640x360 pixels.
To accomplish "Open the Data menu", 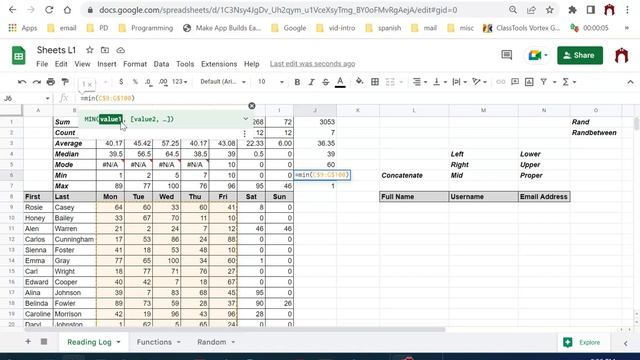I will (x=161, y=64).
